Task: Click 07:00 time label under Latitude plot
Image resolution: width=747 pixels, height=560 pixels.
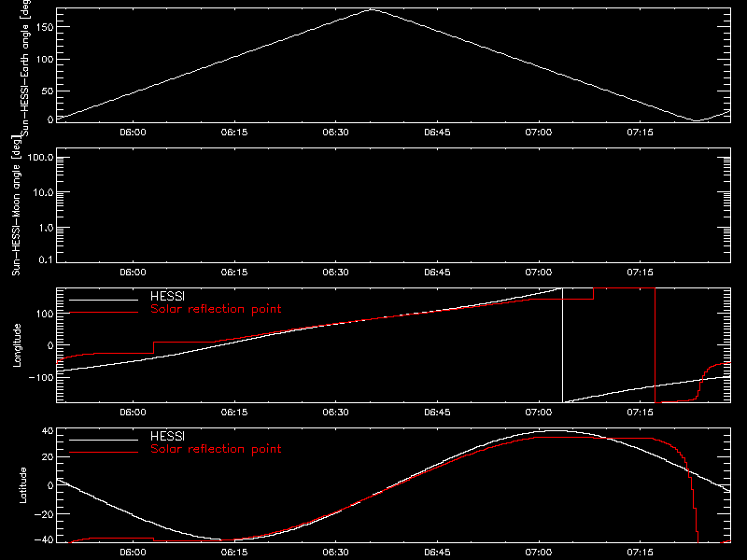Action: [x=539, y=553]
